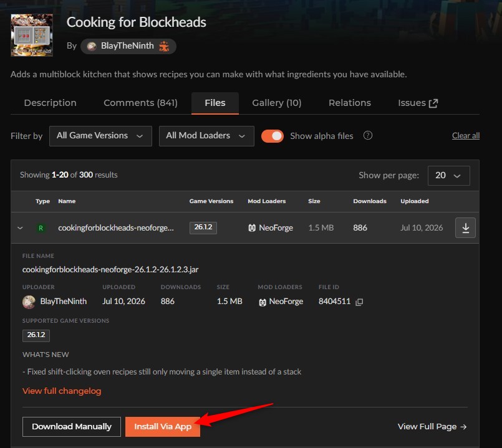Click the NeoForge icon in file details
502x448 pixels.
click(x=263, y=302)
